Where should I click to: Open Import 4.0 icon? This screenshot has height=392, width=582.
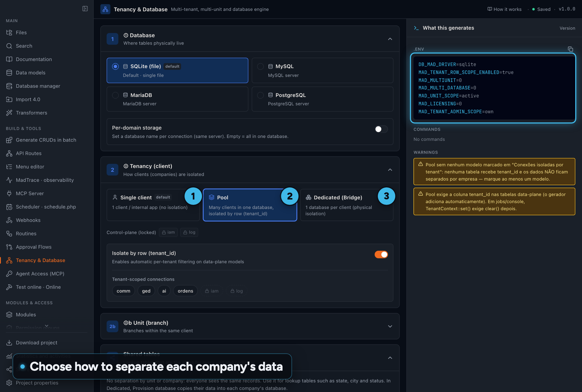click(x=9, y=99)
